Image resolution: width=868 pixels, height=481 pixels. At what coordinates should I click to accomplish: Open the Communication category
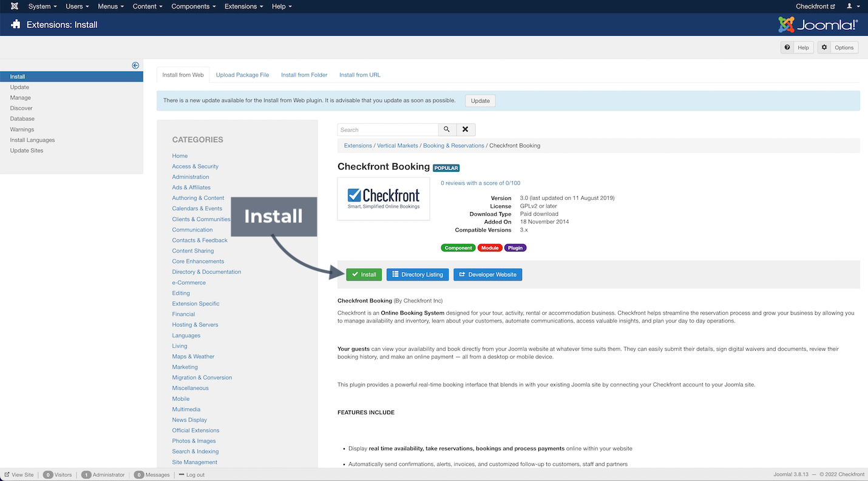click(x=192, y=230)
